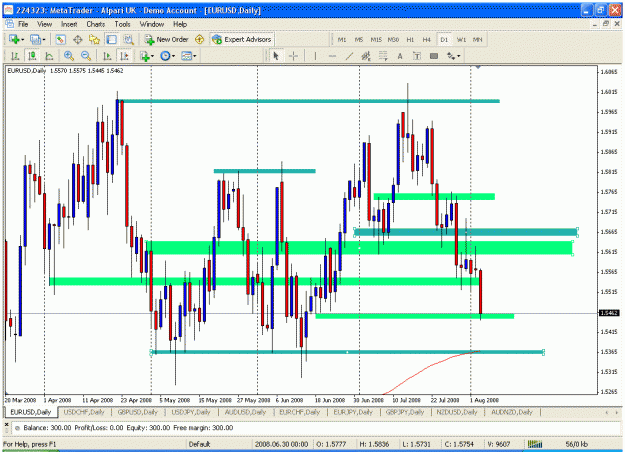Switch chart to line chart mode
This screenshot has height=452, width=625.
point(49,56)
